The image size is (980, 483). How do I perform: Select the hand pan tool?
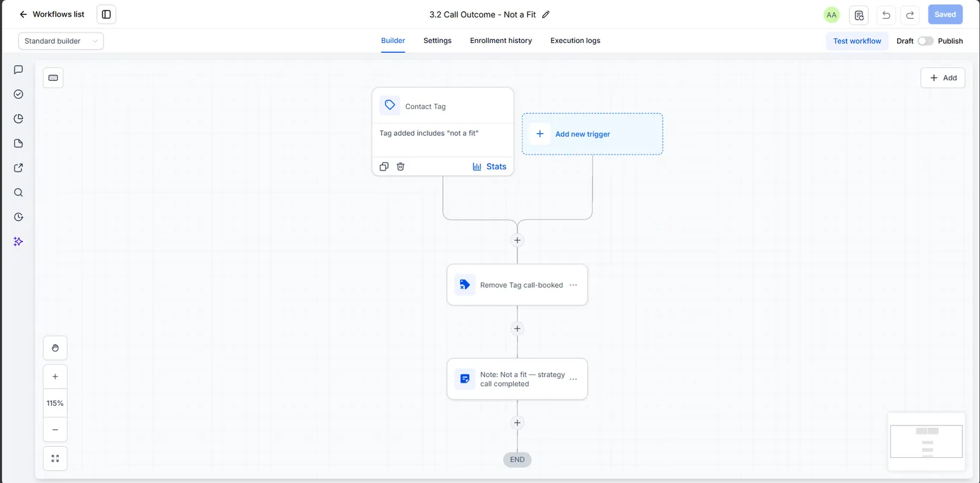tap(55, 348)
